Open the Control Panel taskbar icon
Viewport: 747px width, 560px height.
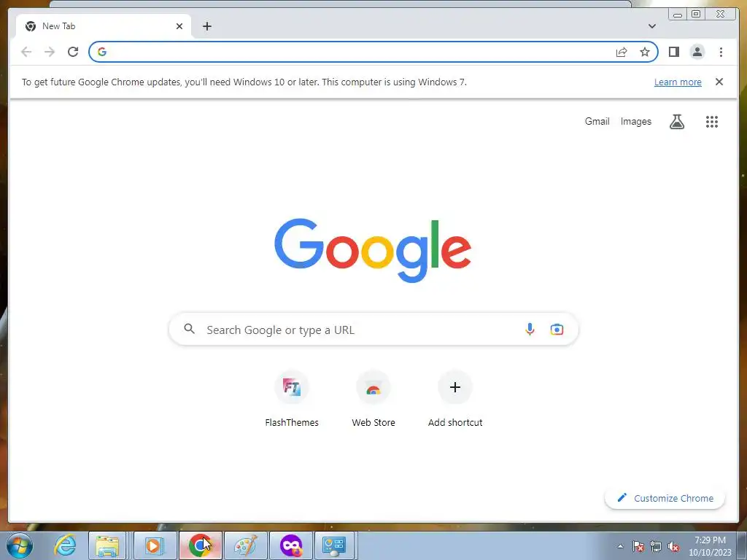coord(334,545)
